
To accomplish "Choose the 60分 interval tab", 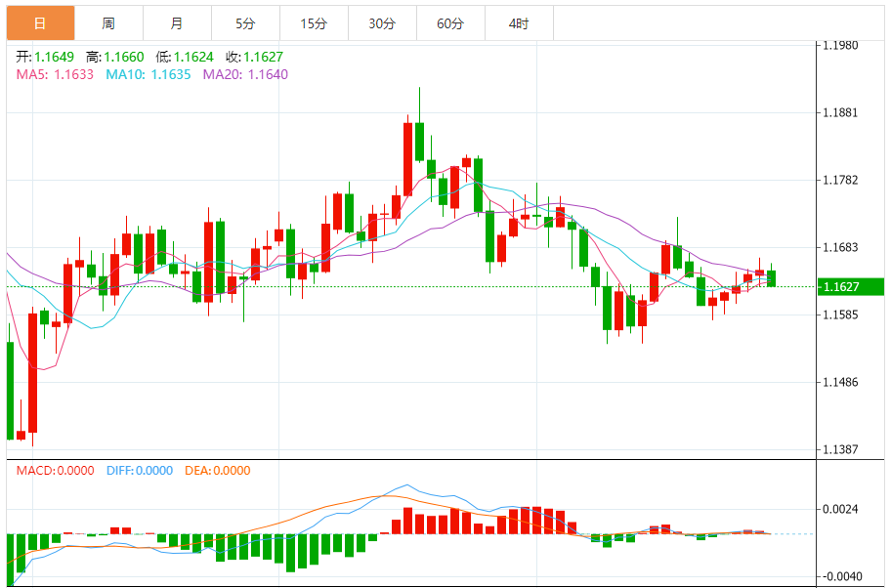I will coord(450,22).
